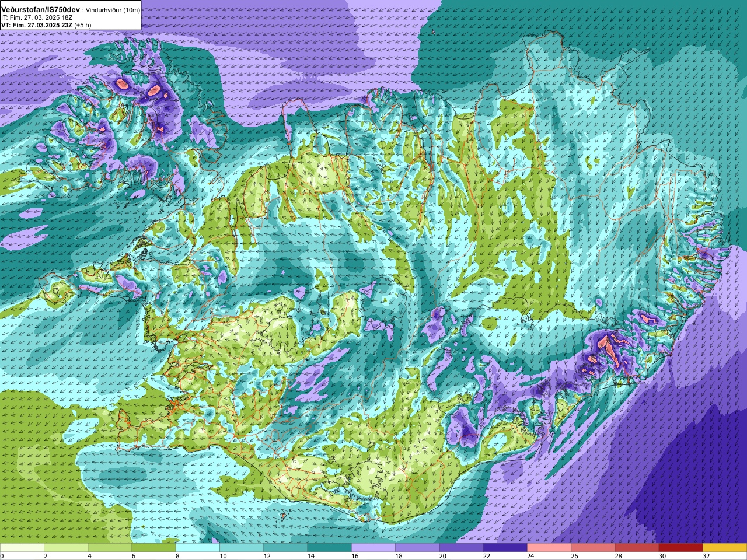Click the 'Veðurstofan/IS750dev' title text
Viewport: 747px width, 560px height.
click(x=40, y=10)
